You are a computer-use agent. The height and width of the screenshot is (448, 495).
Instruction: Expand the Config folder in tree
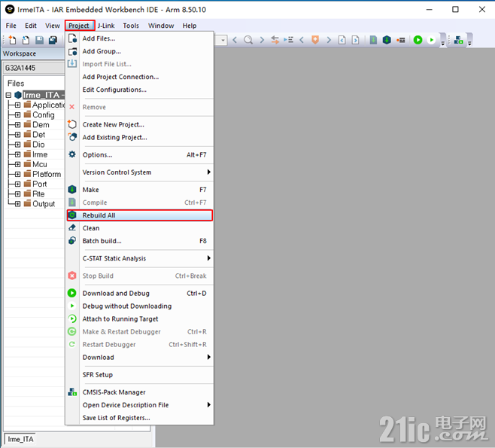pos(18,115)
